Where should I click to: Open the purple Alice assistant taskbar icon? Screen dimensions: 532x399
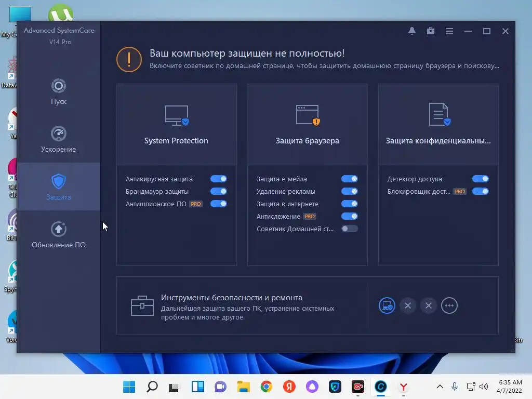pos(312,387)
